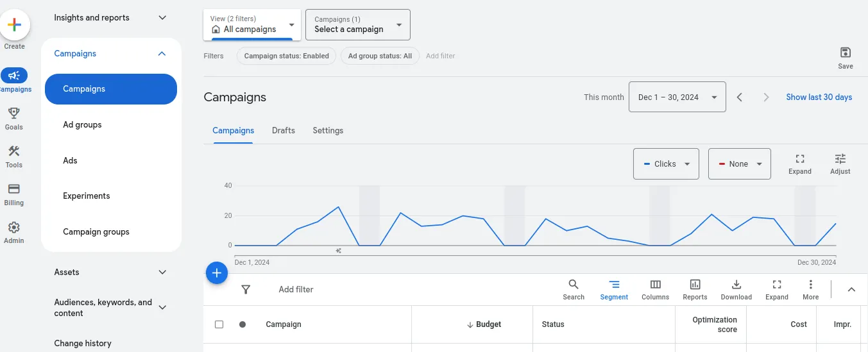Switch to the Settings tab

point(328,131)
